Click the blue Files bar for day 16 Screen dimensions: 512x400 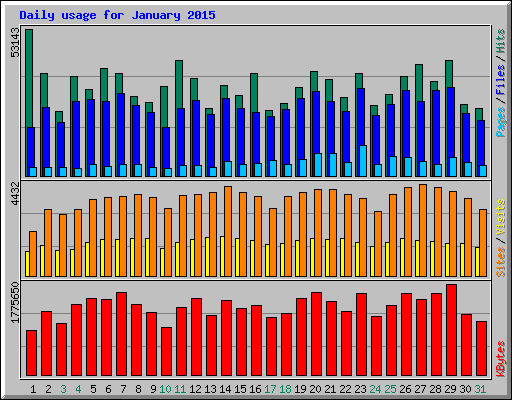(x=256, y=137)
